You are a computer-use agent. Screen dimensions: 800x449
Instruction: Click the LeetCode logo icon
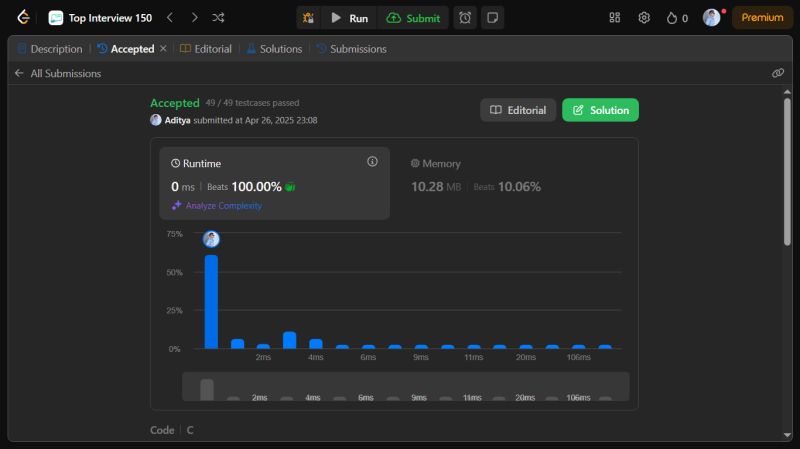pyautogui.click(x=23, y=17)
